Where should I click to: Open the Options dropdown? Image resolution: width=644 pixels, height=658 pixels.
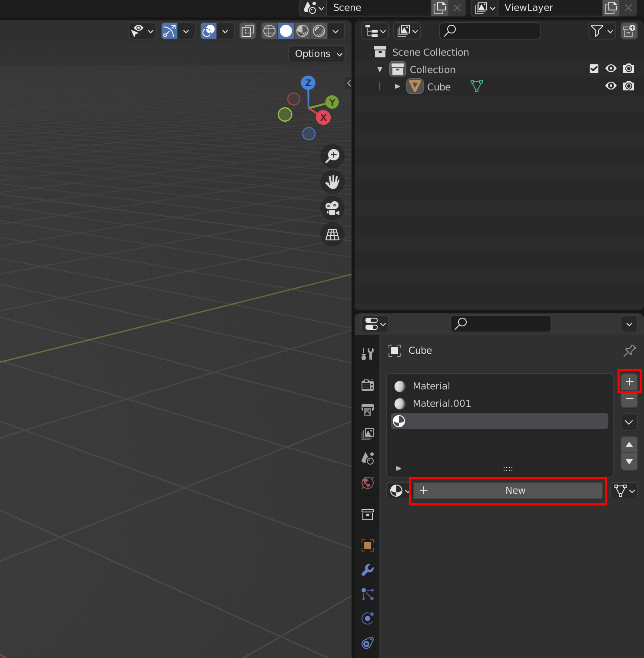317,54
